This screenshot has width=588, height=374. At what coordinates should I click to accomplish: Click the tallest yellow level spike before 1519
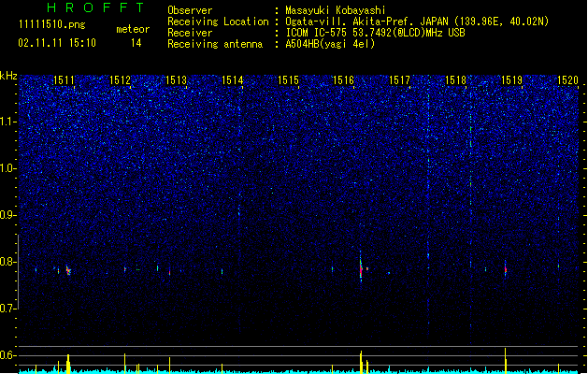(x=506, y=361)
